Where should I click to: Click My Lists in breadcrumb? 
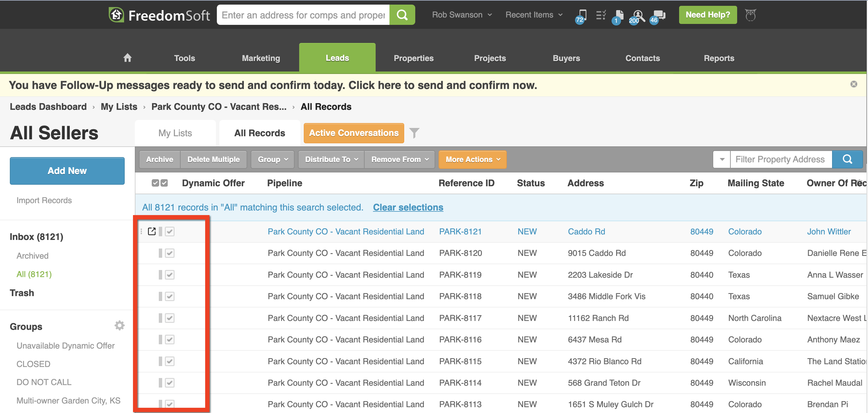(119, 107)
